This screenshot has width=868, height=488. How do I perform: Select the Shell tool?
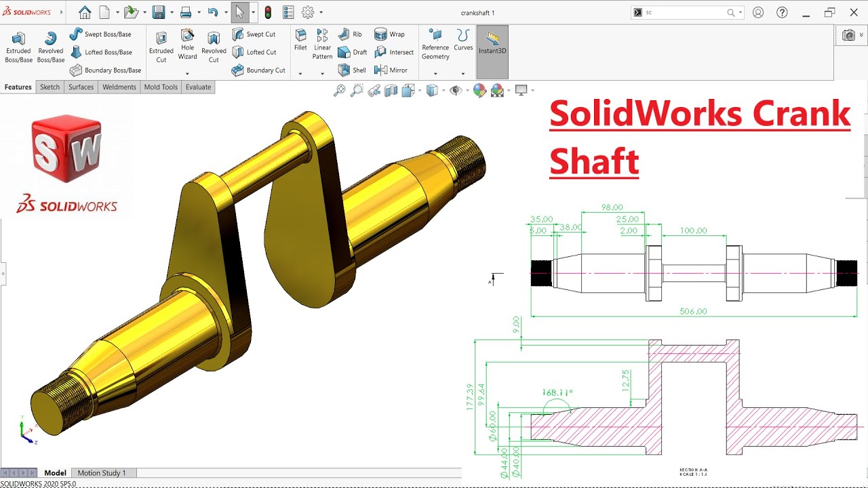pos(352,70)
